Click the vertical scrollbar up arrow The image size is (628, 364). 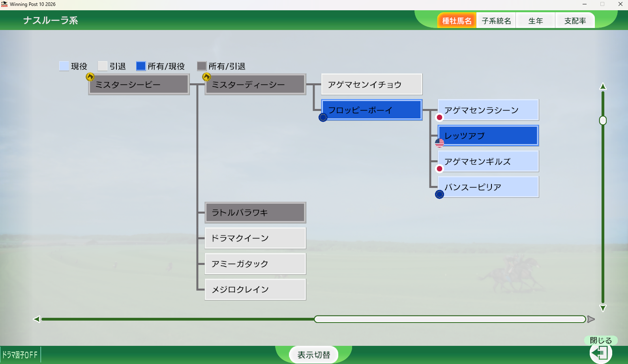(x=603, y=86)
